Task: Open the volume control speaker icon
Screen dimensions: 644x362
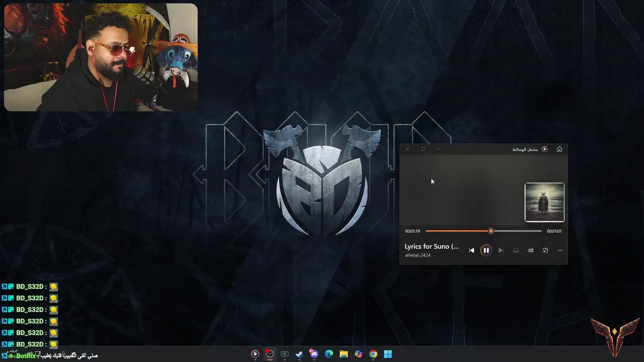Action: (530, 250)
